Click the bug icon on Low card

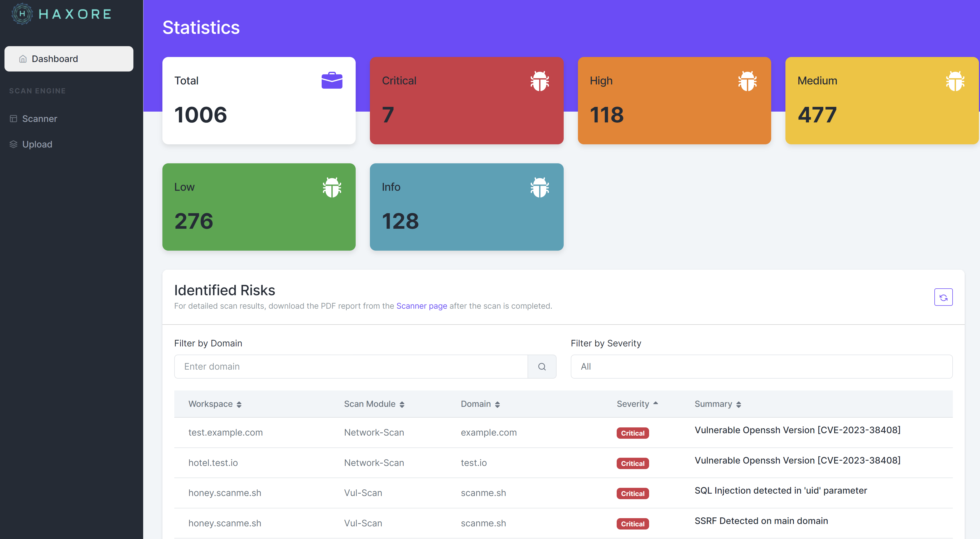tap(332, 187)
